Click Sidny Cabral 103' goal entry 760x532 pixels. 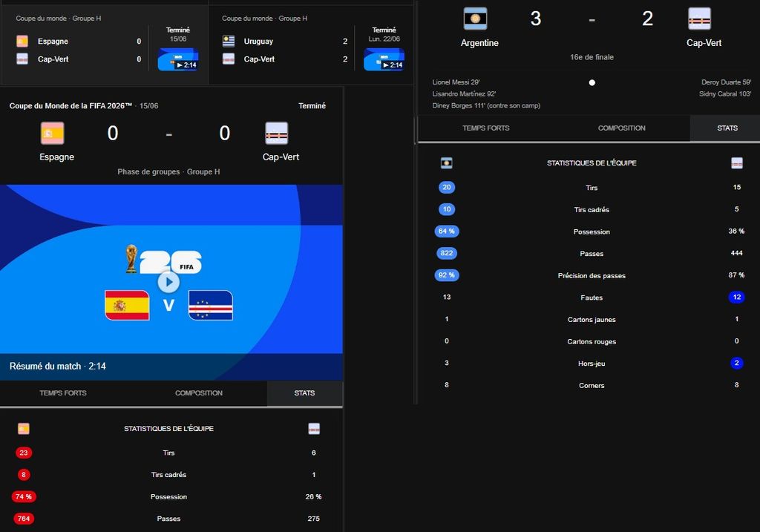tap(725, 94)
